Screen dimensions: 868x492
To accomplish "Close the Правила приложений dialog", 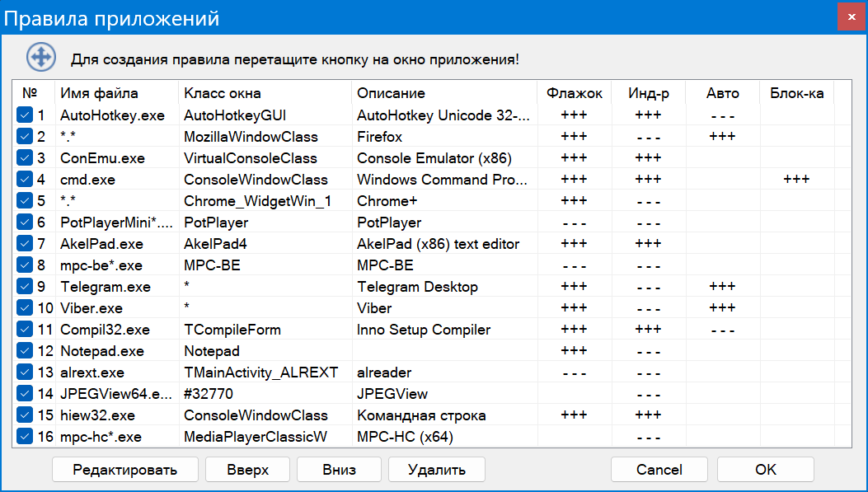I will tap(852, 17).
